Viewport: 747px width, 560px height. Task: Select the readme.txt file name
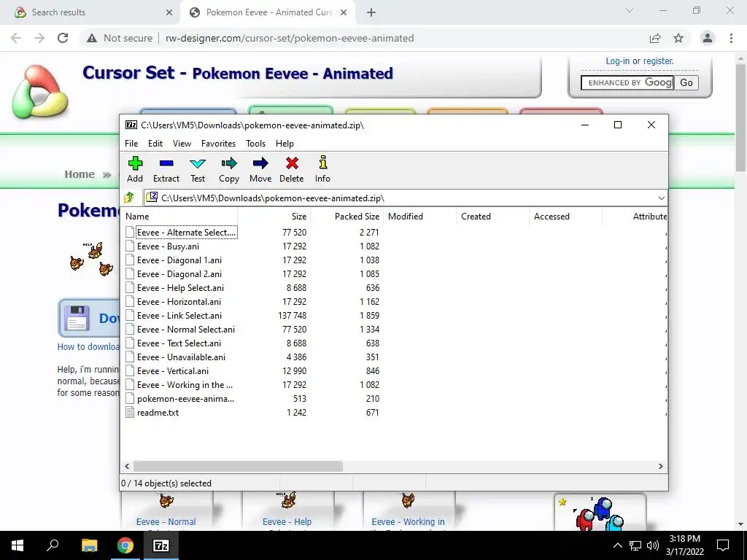coord(158,413)
